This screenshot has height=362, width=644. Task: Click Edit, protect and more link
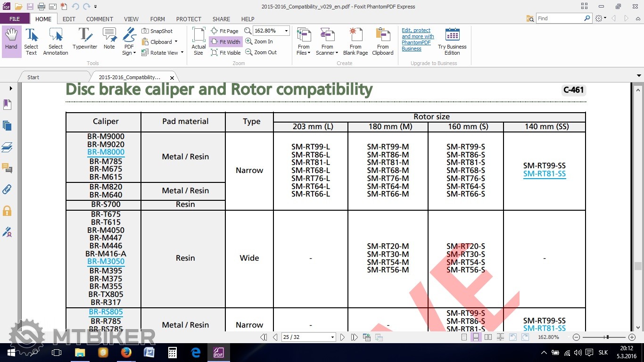tap(418, 36)
